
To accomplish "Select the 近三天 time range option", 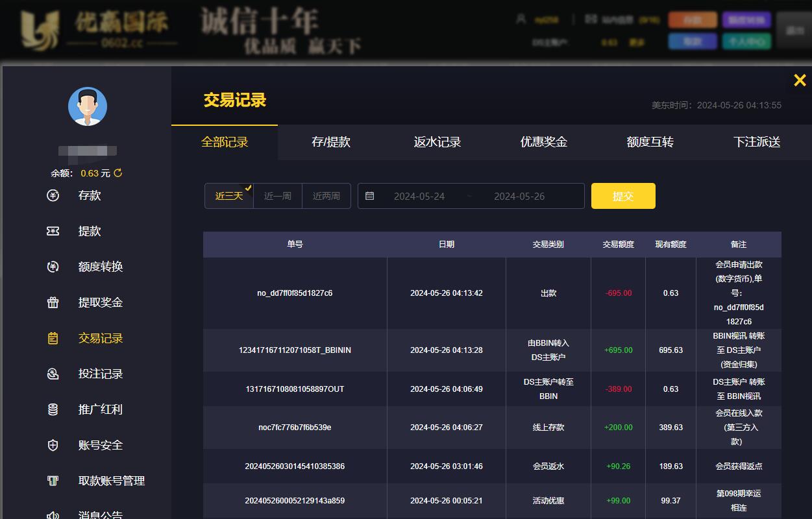I will [x=228, y=196].
